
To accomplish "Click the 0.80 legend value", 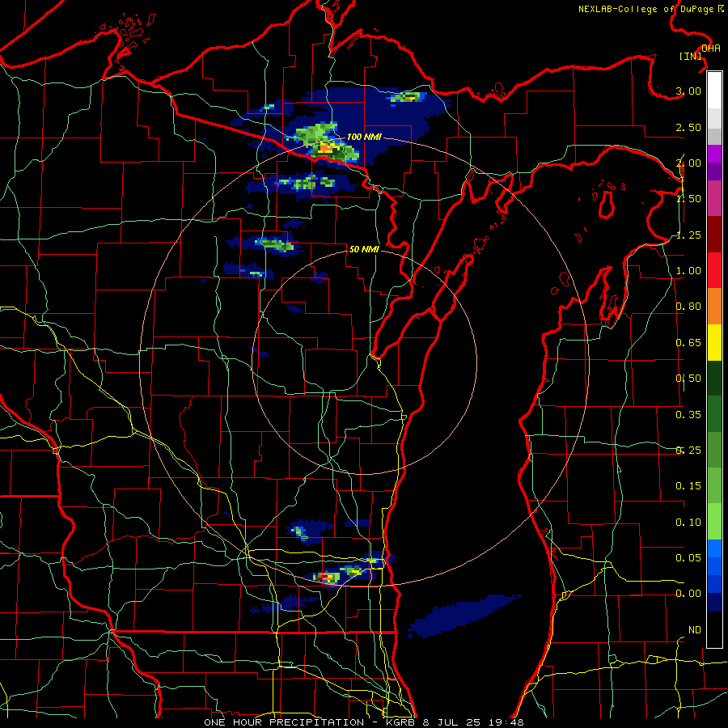I will pos(688,307).
